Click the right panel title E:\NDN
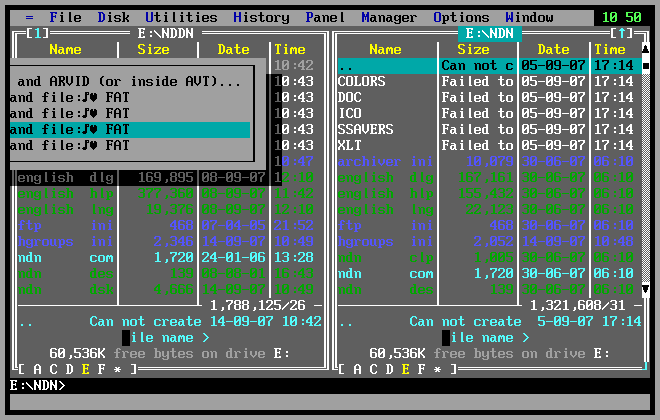Screen dimensions: 660x420 (x=490, y=33)
